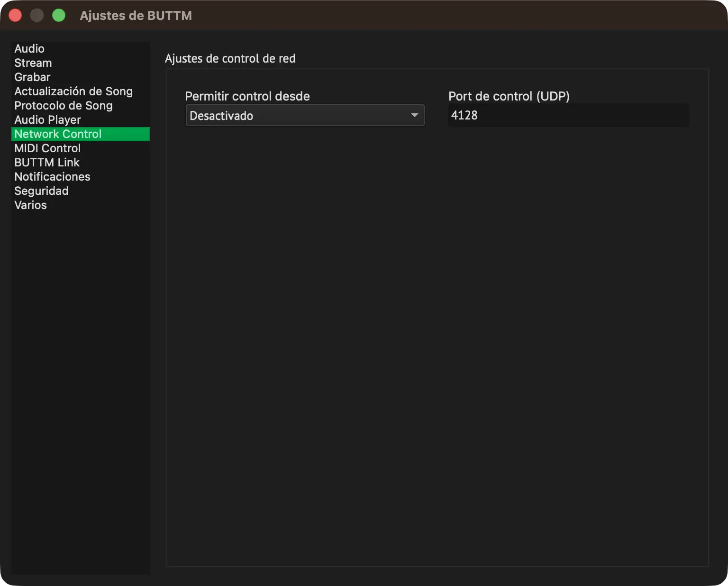The height and width of the screenshot is (586, 728).
Task: Select Varios in the sidebar
Action: 80,205
